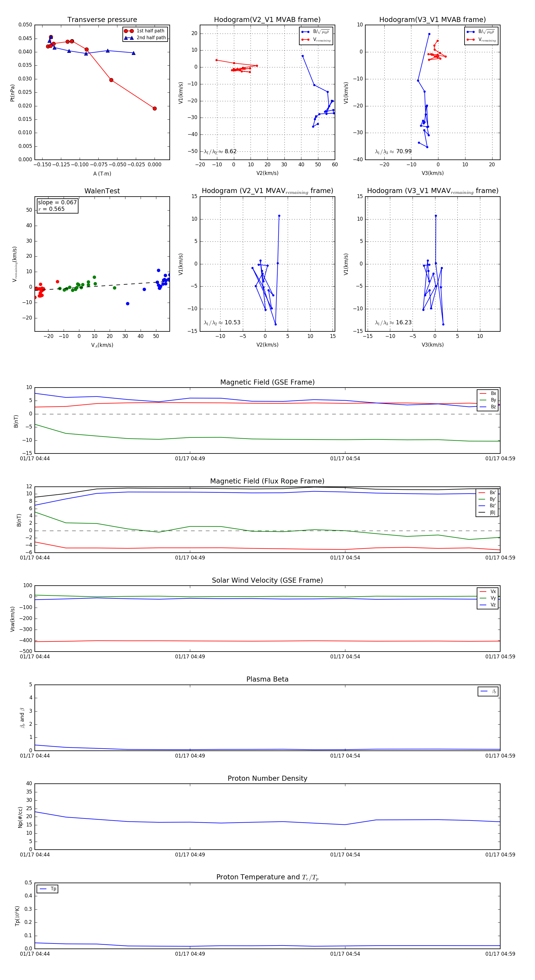535x980 pixels.
Task: Select the "By" legend entry in GSE plot
Action: click(488, 400)
